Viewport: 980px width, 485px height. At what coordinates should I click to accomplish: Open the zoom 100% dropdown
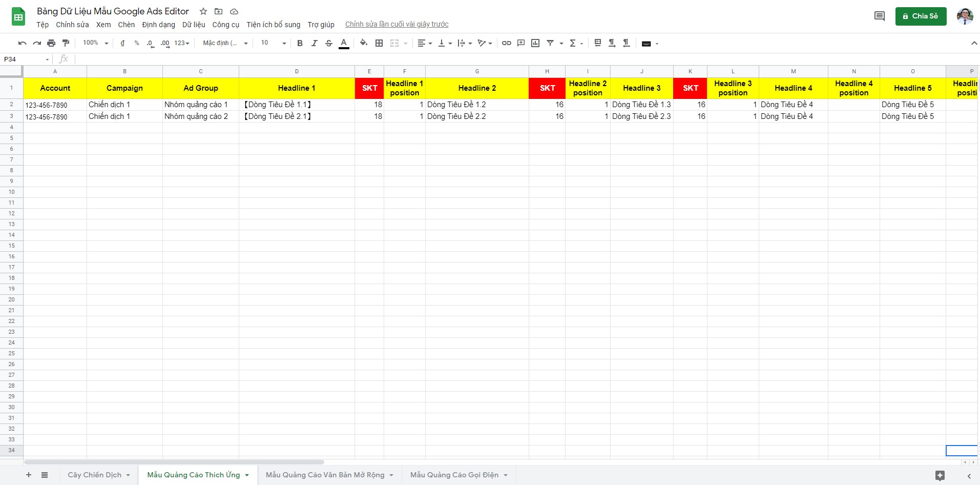pos(96,43)
